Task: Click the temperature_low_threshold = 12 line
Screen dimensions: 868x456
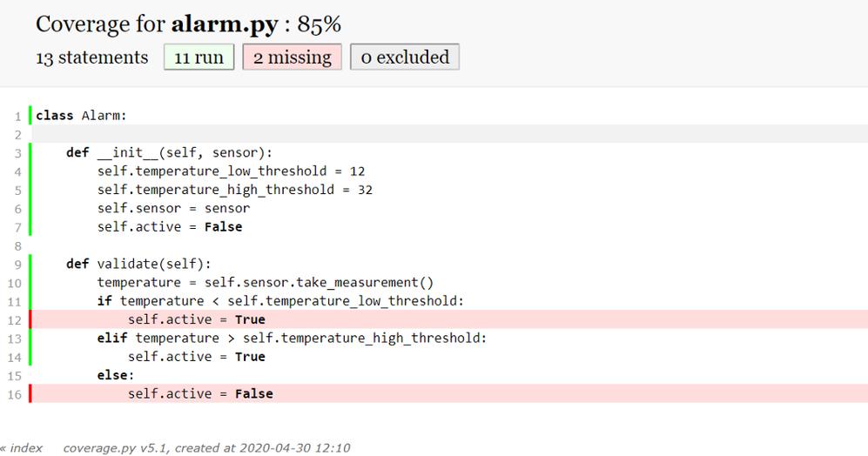Action: click(x=231, y=171)
